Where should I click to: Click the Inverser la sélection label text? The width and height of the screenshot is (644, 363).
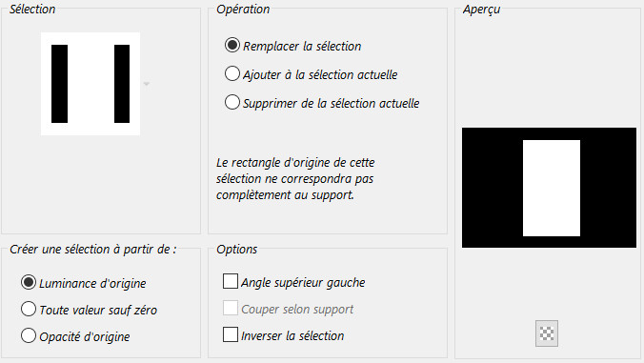pos(292,336)
